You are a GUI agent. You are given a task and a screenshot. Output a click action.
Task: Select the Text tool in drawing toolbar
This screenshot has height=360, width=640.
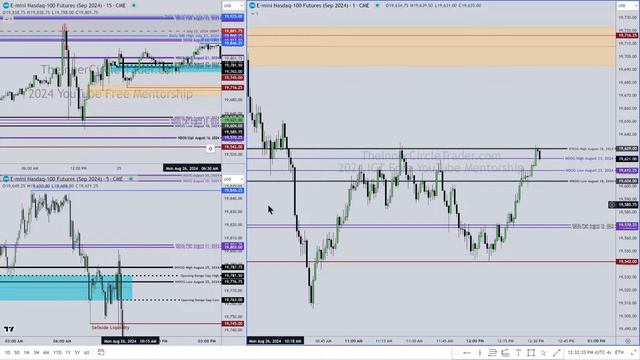518,353
